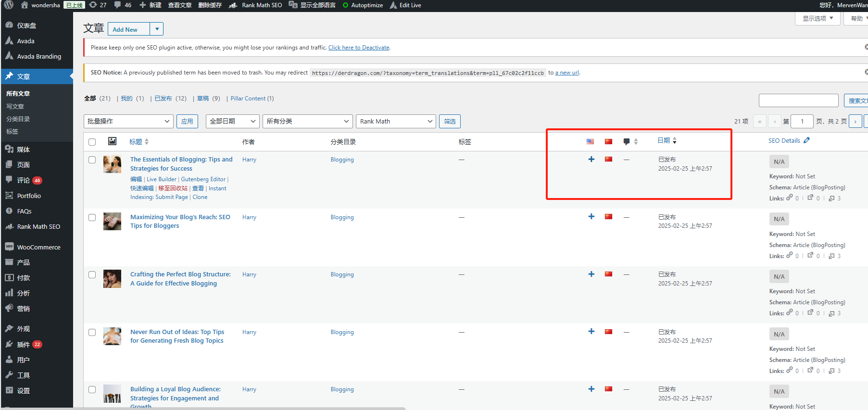
Task: Open the 所有分类 category filter dropdown
Action: (308, 121)
